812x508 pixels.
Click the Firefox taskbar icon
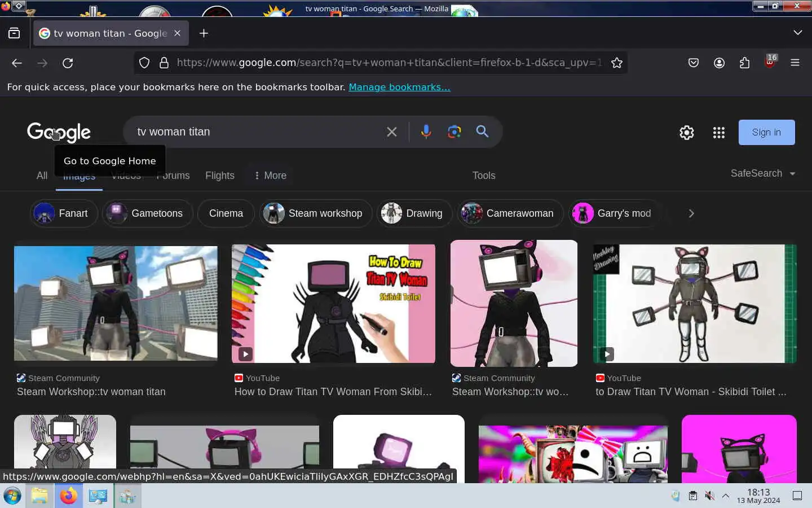(x=69, y=496)
